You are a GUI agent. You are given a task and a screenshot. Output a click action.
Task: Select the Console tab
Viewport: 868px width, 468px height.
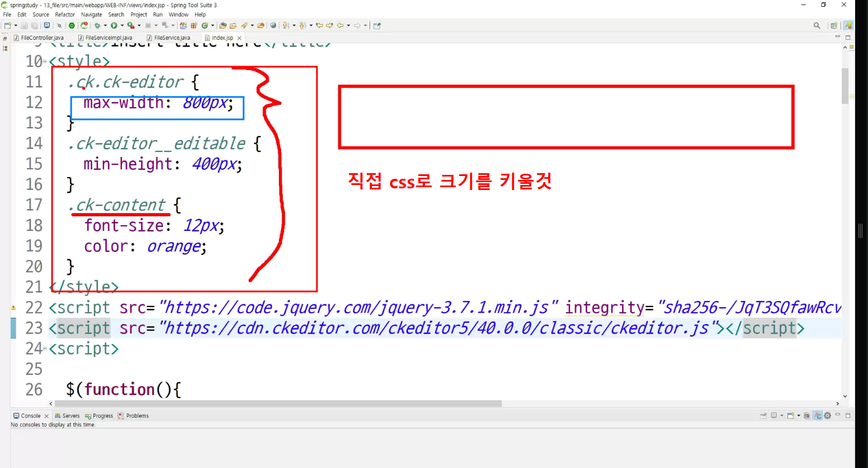point(30,416)
